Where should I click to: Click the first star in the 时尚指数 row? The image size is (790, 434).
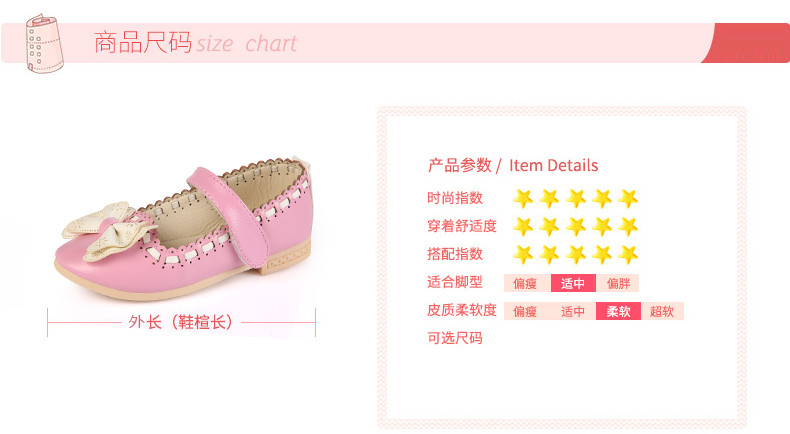point(523,199)
